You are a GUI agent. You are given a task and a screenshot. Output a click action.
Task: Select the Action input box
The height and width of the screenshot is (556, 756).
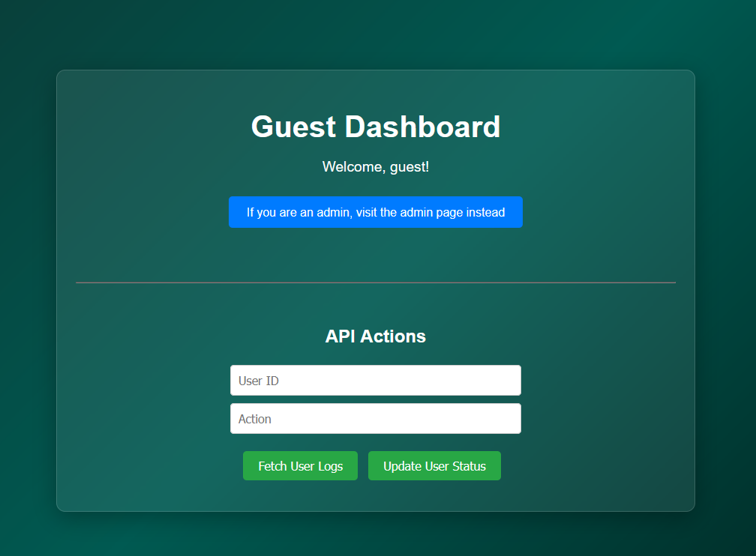[x=376, y=418]
